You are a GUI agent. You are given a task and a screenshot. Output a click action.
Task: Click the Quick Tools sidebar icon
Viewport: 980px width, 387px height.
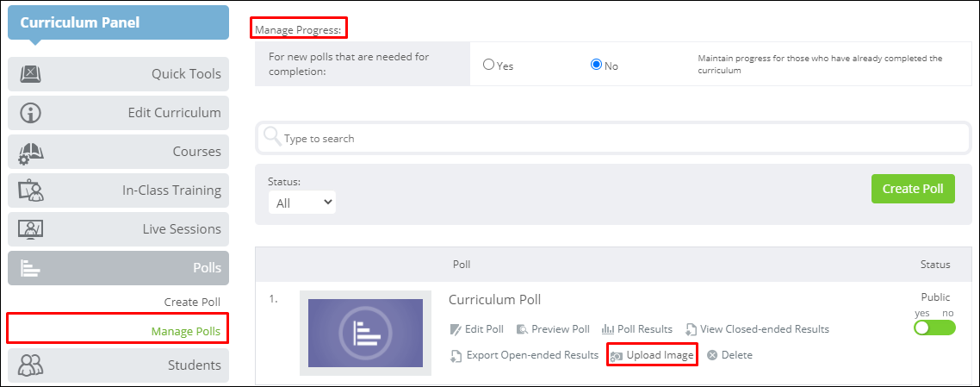(x=31, y=74)
